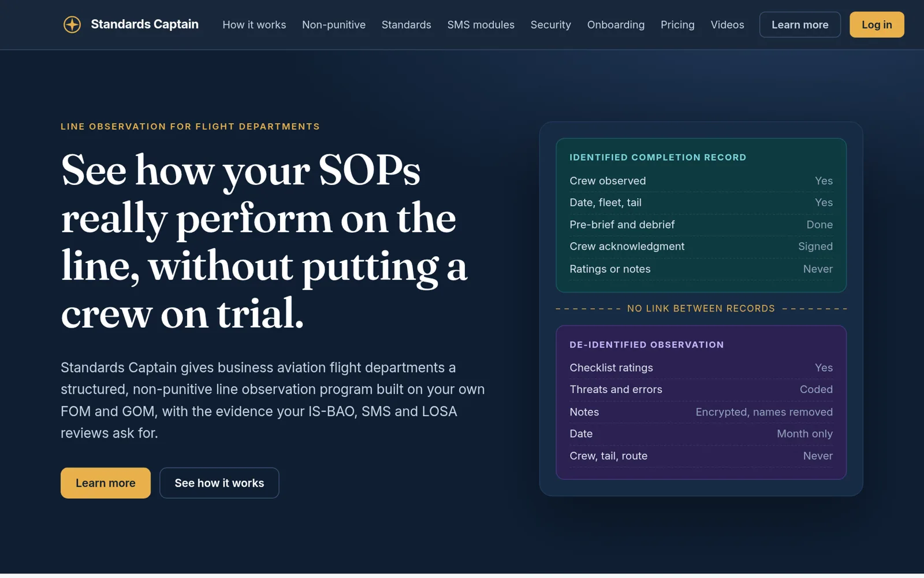The image size is (924, 578).
Task: Click the yellow Learn more hero button
Action: 106,483
